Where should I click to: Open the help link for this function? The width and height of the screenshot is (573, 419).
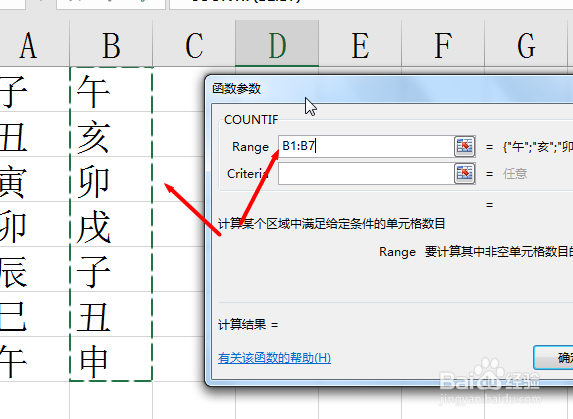[274, 358]
